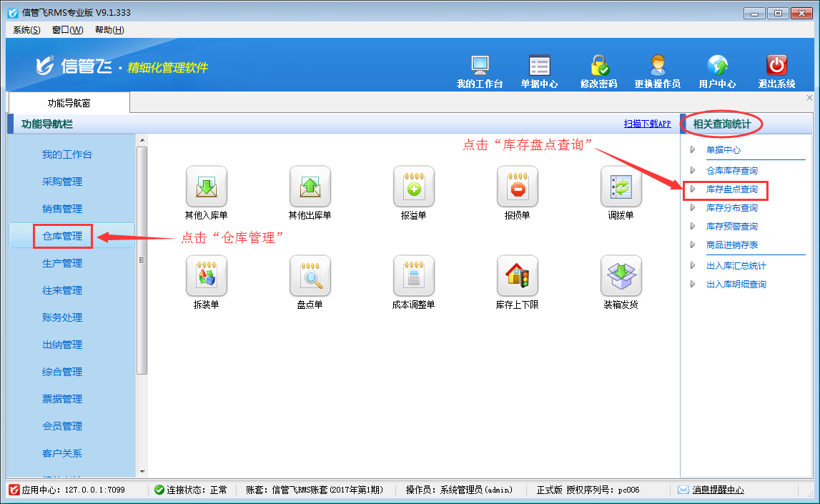The image size is (820, 504).
Task: Open the 帮助(H) menu
Action: coord(109,29)
